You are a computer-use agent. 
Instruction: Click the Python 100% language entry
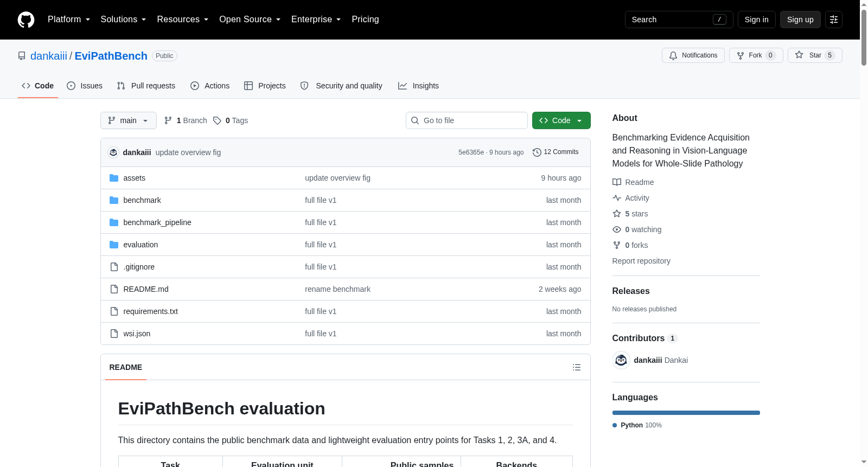tap(637, 425)
